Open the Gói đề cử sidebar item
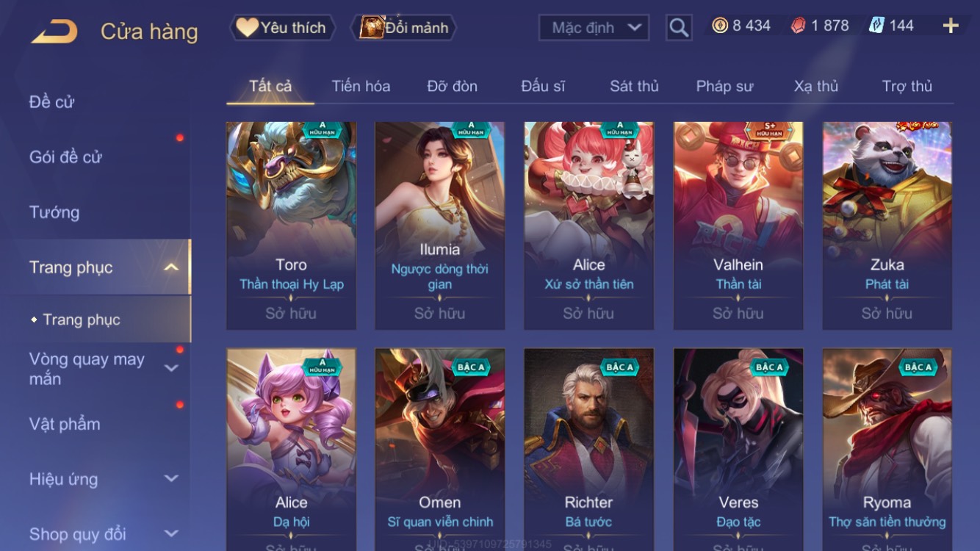 coord(65,157)
